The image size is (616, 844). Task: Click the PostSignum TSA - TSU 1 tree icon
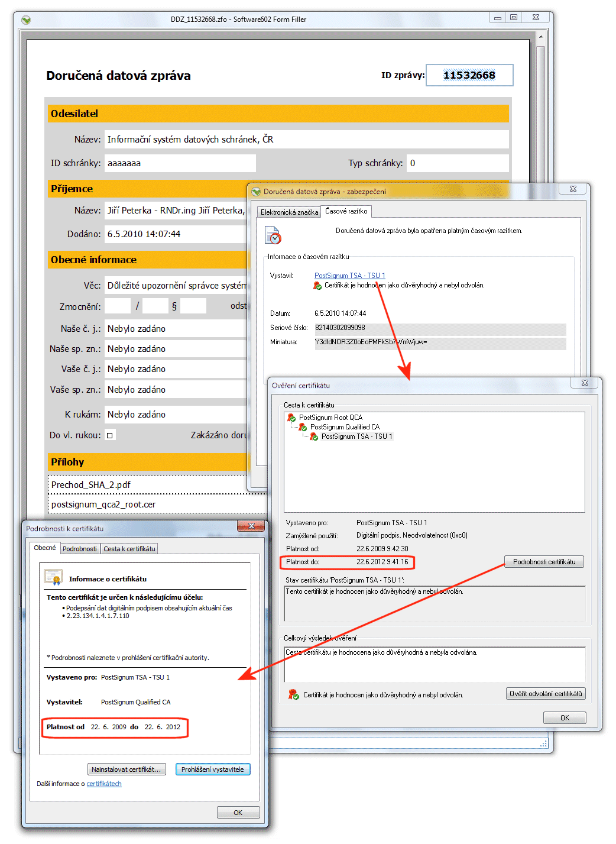click(x=314, y=436)
